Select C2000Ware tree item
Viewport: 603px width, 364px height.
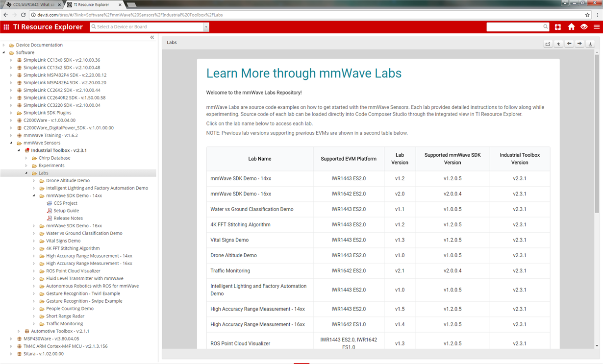coord(50,120)
